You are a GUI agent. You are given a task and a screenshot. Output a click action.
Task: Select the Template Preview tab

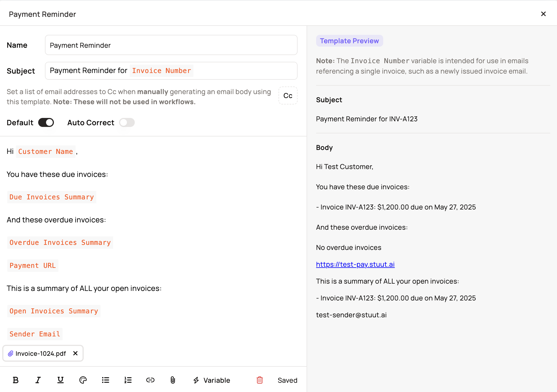(349, 41)
